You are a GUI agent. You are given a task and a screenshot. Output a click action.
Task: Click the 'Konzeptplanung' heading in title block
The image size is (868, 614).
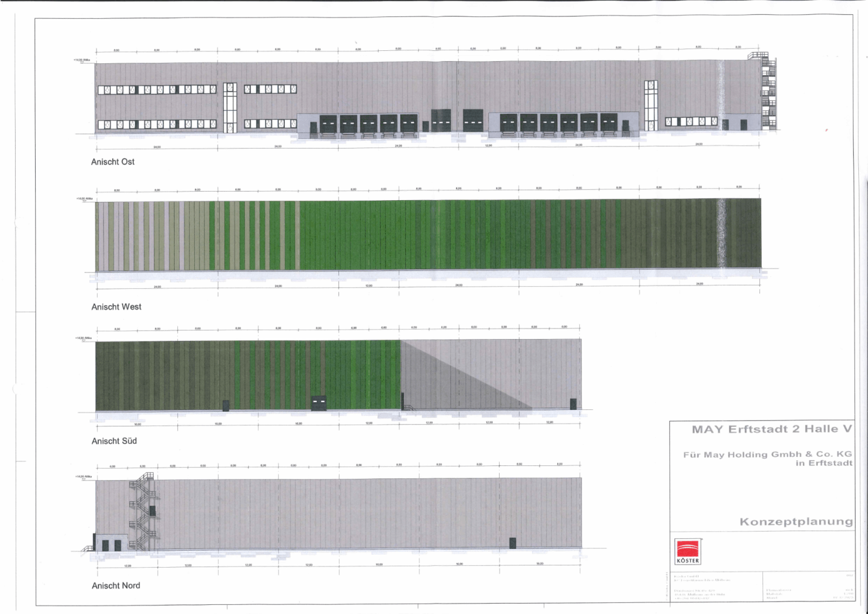pos(796,522)
